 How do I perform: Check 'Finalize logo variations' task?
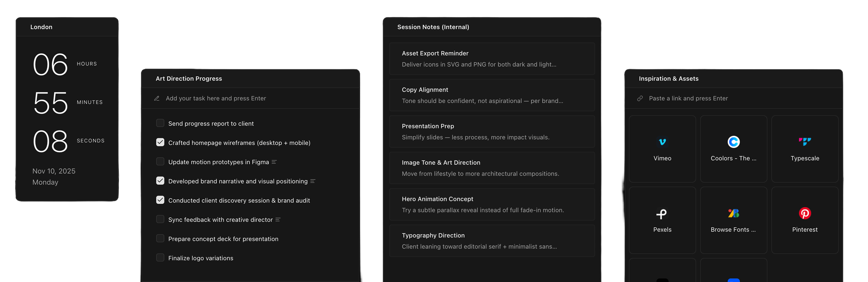160,258
